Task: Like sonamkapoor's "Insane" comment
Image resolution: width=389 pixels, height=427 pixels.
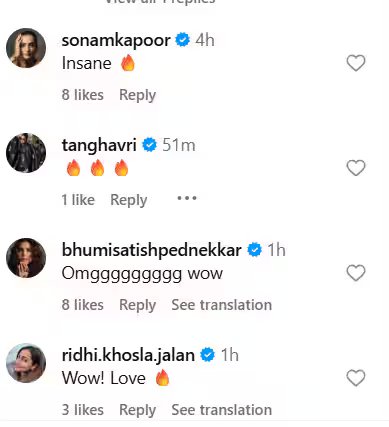Action: [x=356, y=63]
